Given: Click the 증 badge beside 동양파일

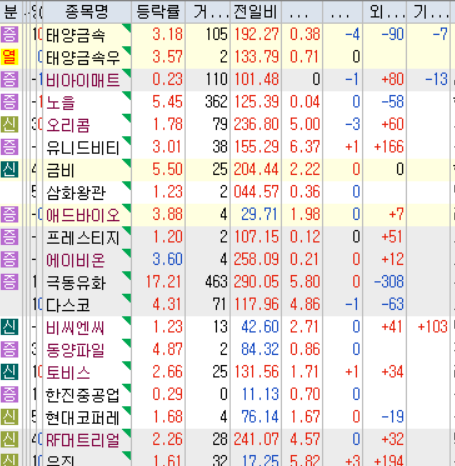Looking at the screenshot, I should point(9,350).
